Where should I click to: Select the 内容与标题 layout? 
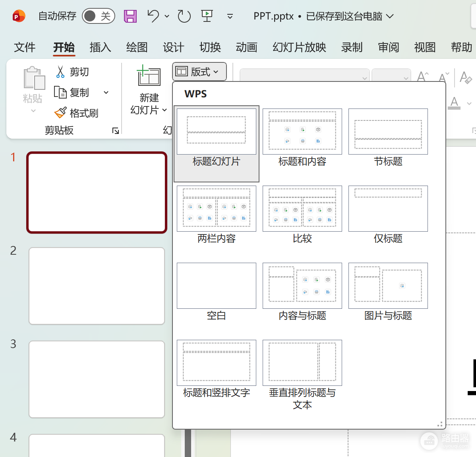302,292
